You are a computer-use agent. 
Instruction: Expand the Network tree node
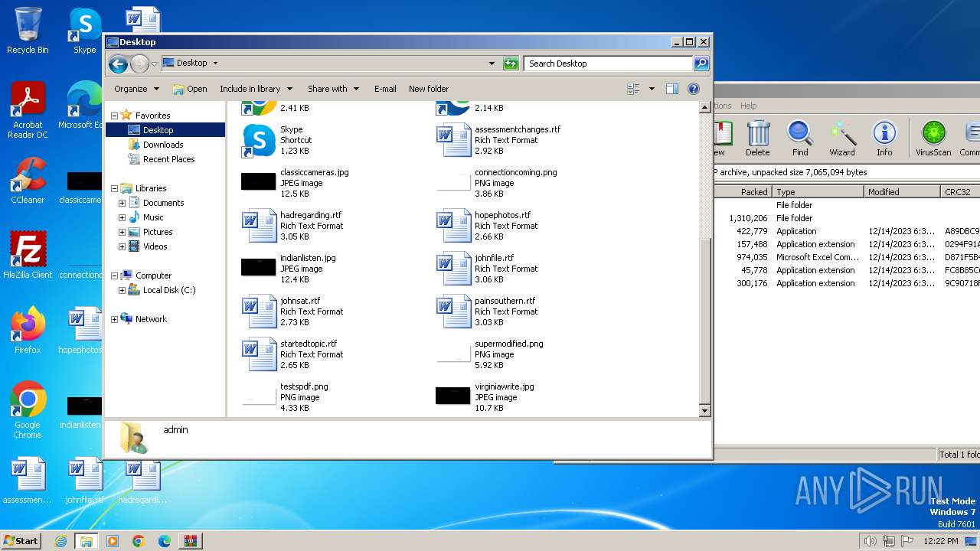pos(114,319)
